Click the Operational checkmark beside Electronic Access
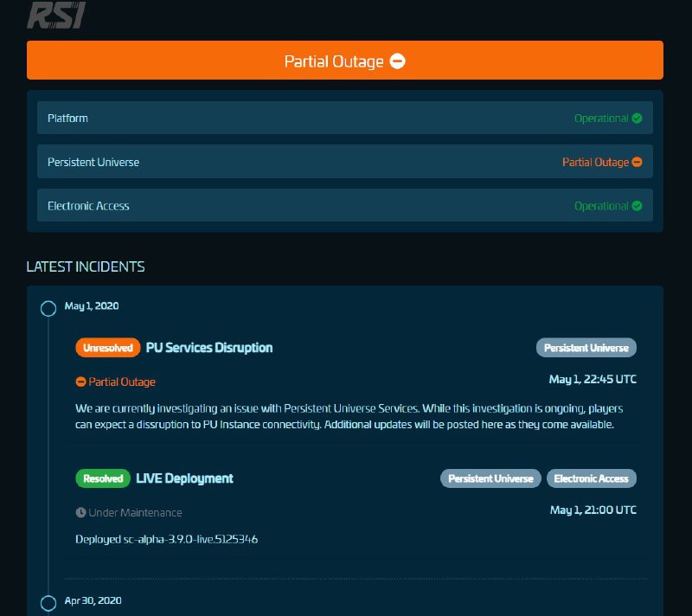692x616 pixels. click(638, 206)
